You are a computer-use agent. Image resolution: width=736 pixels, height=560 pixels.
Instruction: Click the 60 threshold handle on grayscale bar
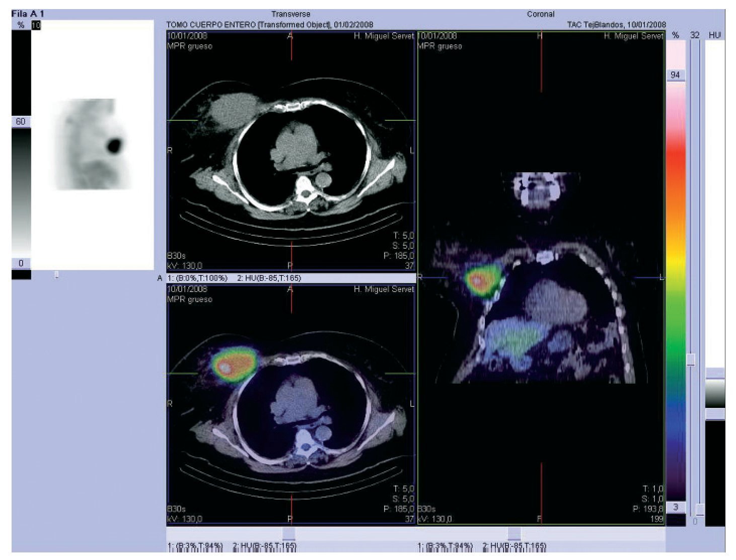point(21,122)
